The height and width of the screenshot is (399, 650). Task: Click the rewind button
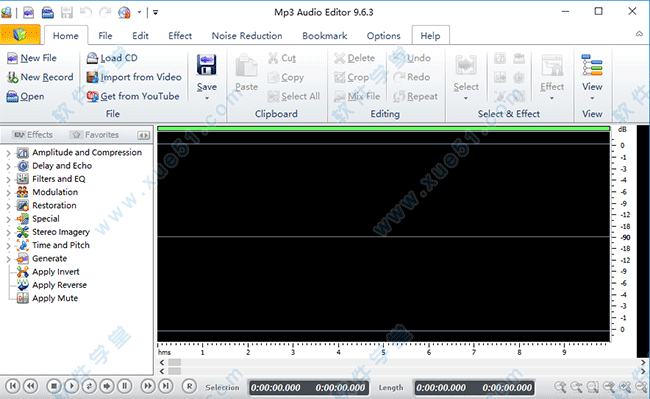click(x=31, y=386)
